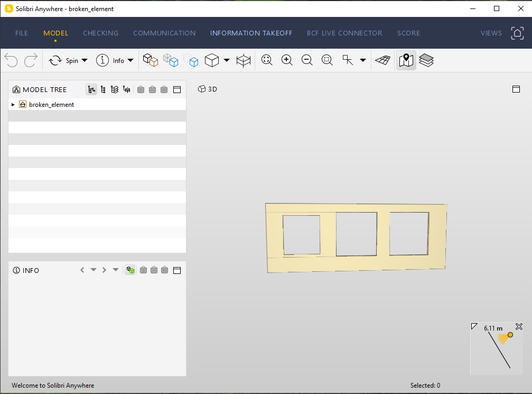Click the MODEL TREE panel title
Image resolution: width=532 pixels, height=394 pixels.
pos(44,90)
